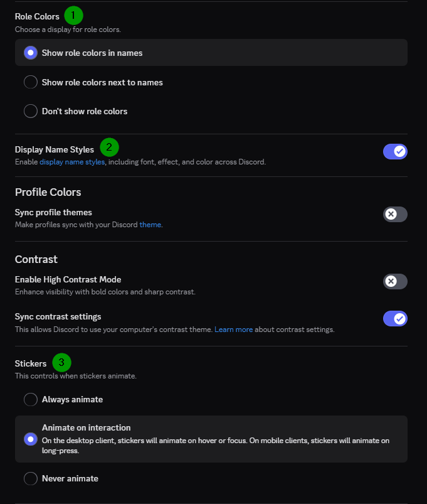
Task: Click the X icon on High Contrast Mode switch
Action: (391, 281)
